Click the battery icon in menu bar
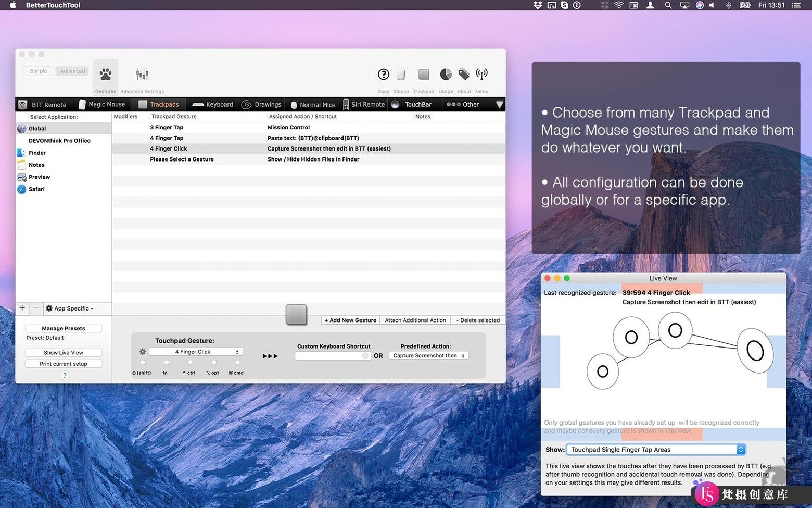Viewport: 812px width, 508px height. click(745, 5)
